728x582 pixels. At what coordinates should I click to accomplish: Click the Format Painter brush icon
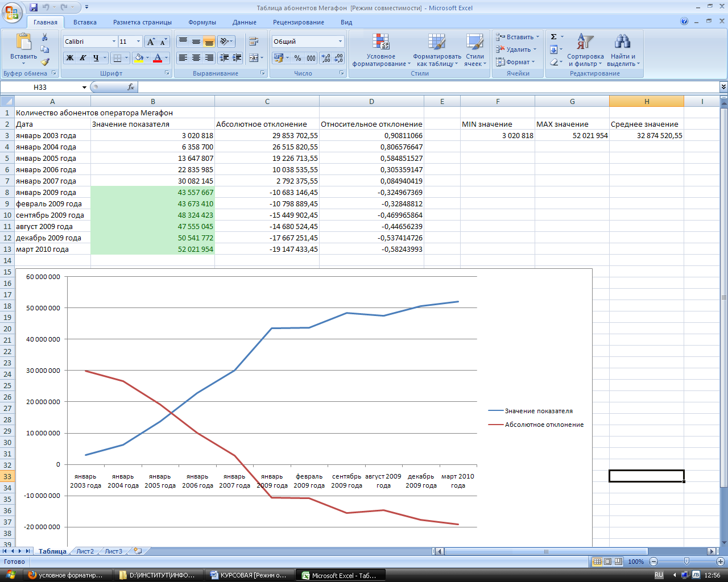[x=45, y=61]
